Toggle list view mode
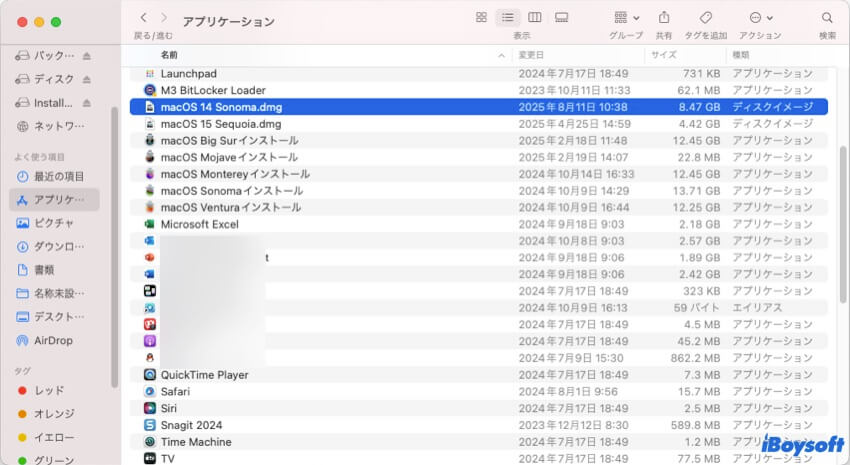 [508, 18]
